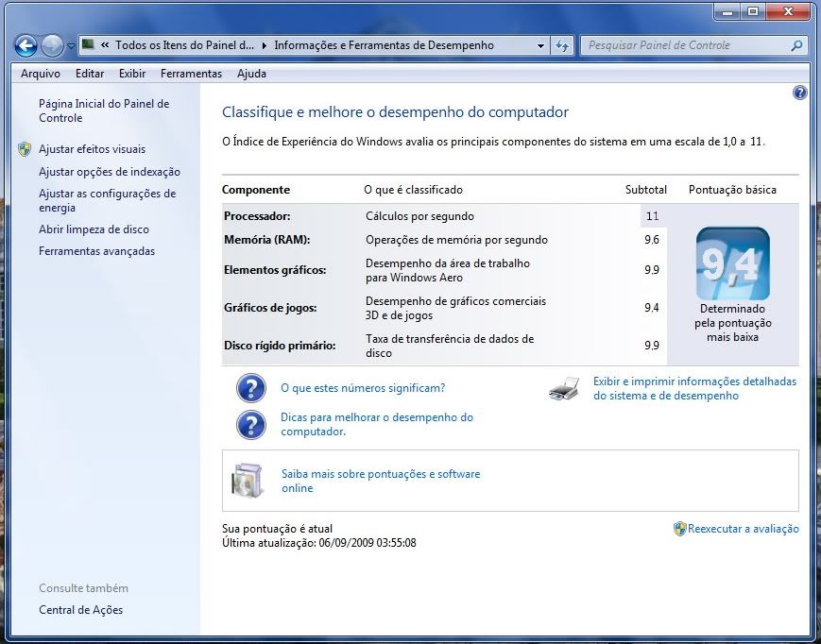Click the printer icon

(x=564, y=389)
